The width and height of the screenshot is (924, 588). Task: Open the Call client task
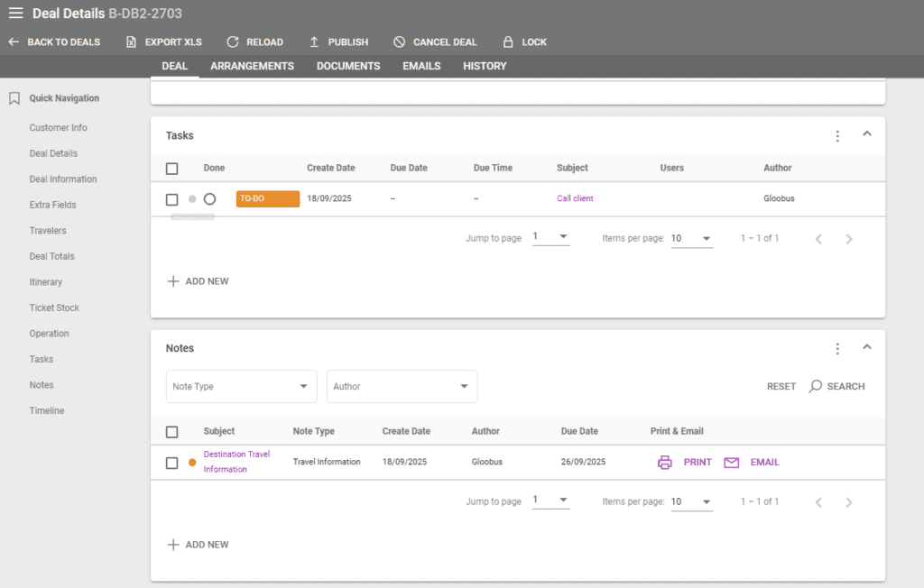(575, 198)
